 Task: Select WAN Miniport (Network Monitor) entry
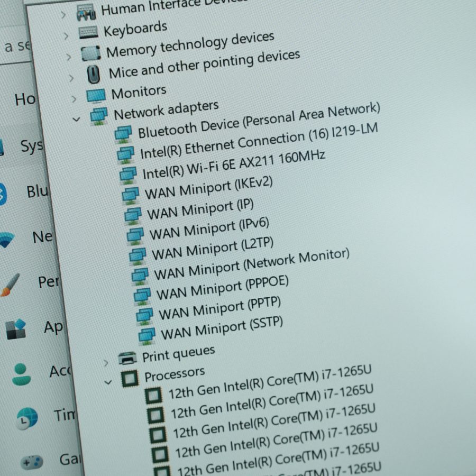252,264
